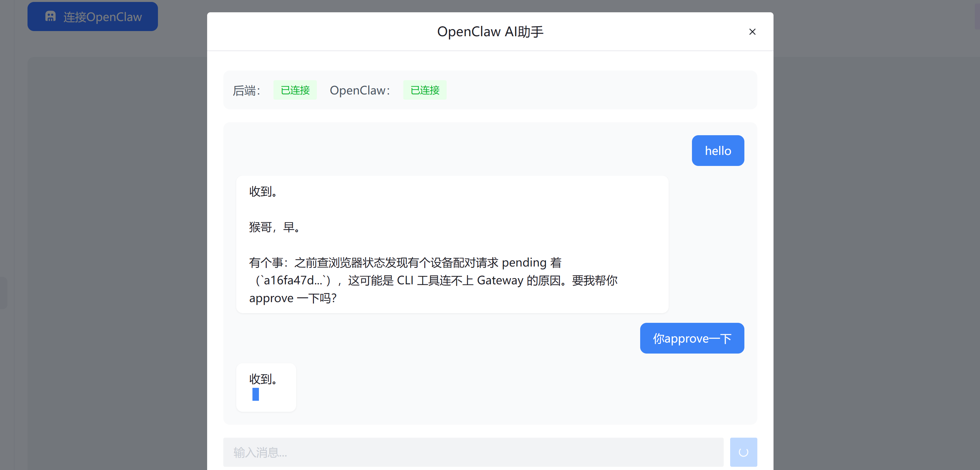The width and height of the screenshot is (980, 470).
Task: Click 收到。 at top of first reply
Action: (x=263, y=191)
